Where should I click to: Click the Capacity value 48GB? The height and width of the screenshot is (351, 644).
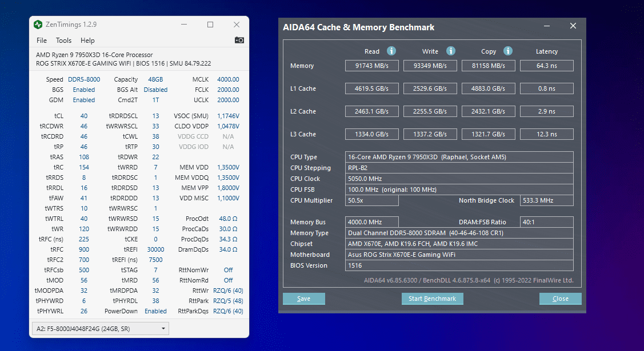[x=155, y=79]
